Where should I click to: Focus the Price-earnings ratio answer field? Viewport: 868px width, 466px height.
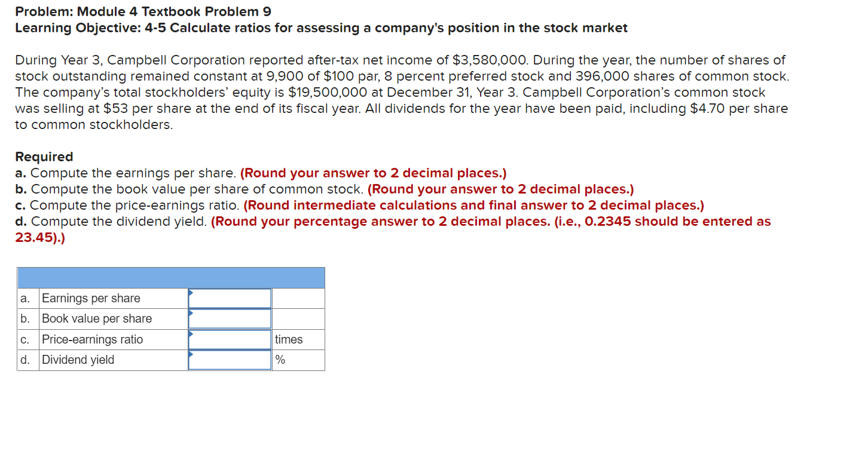click(x=230, y=339)
